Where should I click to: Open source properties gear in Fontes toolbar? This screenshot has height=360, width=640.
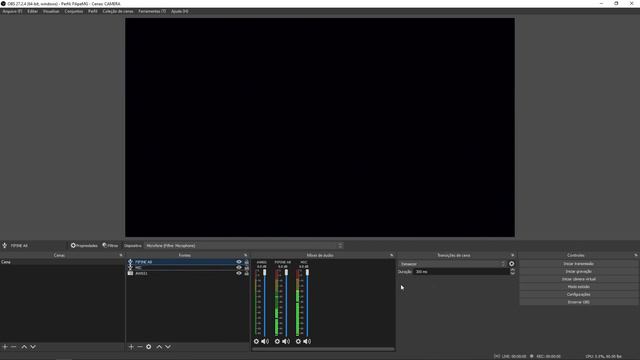pos(149,347)
